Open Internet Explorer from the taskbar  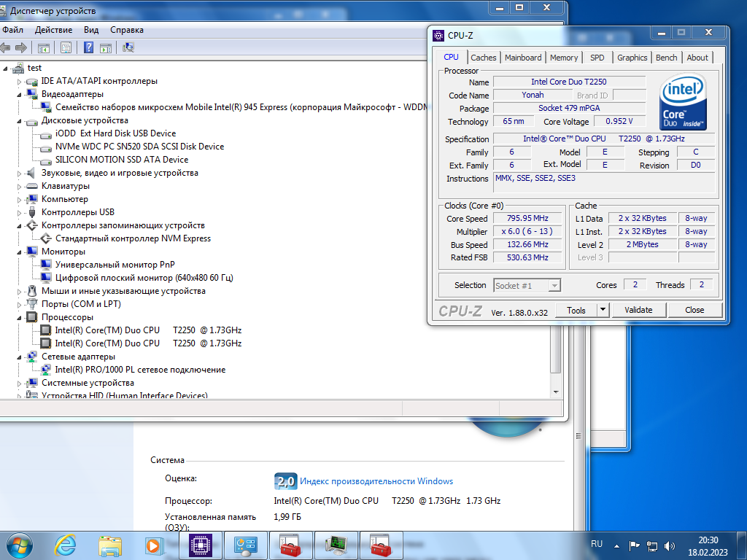click(x=65, y=545)
